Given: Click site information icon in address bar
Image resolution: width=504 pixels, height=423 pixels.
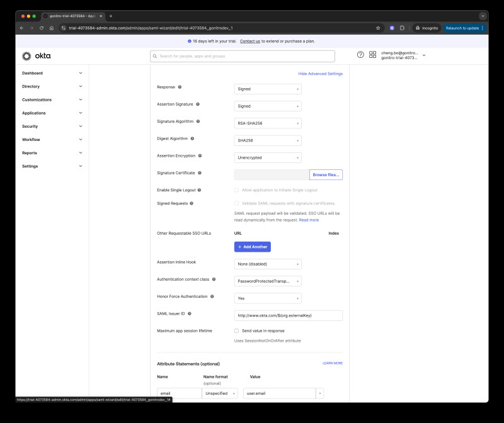Looking at the screenshot, I should pos(64,28).
